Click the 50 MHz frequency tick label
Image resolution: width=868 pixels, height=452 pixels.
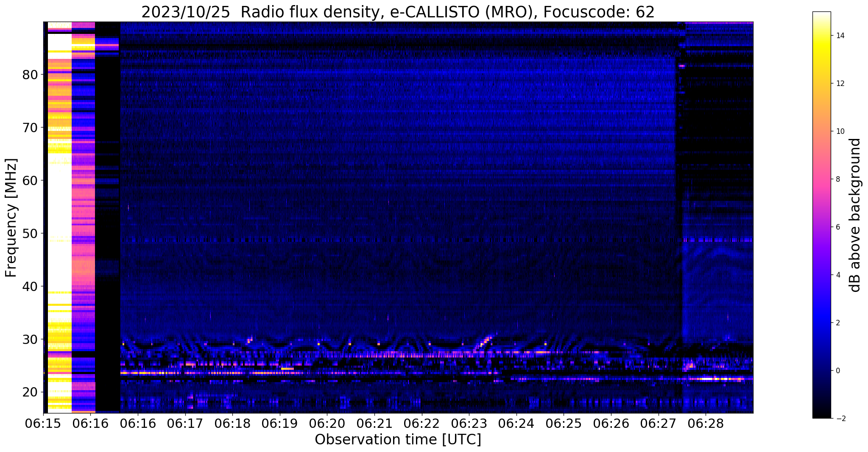[x=30, y=233]
